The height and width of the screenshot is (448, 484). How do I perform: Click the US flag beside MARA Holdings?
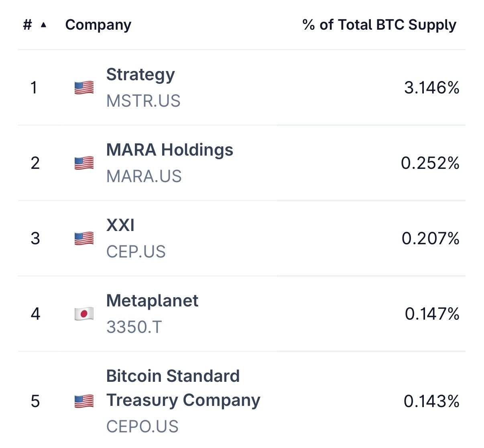(84, 163)
